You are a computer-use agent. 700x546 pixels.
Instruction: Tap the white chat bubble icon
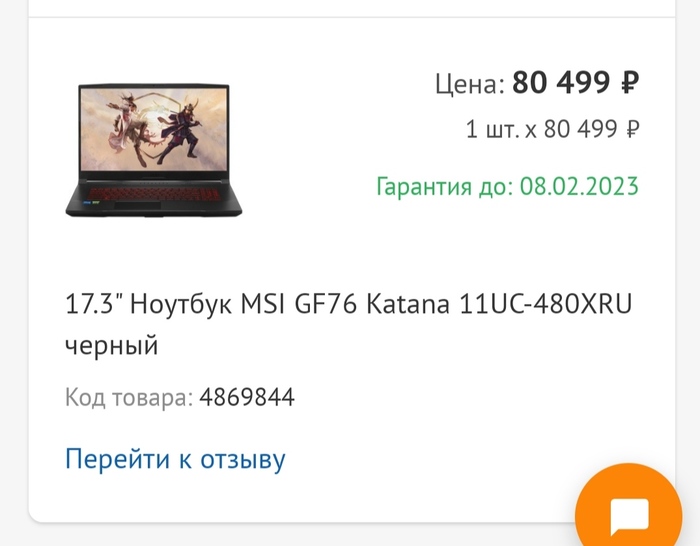[629, 517]
